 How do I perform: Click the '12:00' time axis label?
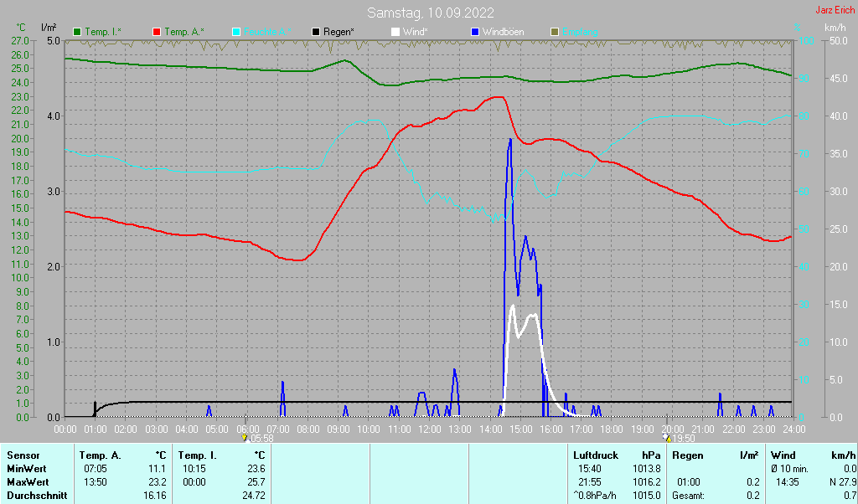pos(429,429)
